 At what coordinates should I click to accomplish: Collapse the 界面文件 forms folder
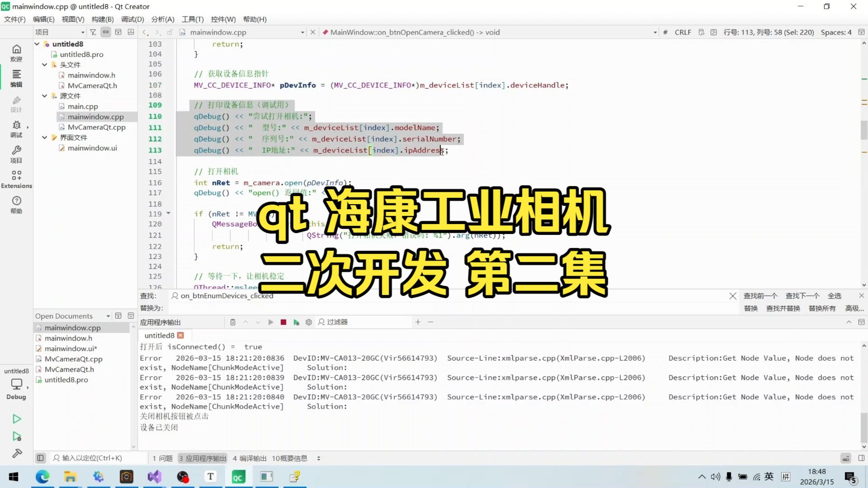[x=44, y=137]
